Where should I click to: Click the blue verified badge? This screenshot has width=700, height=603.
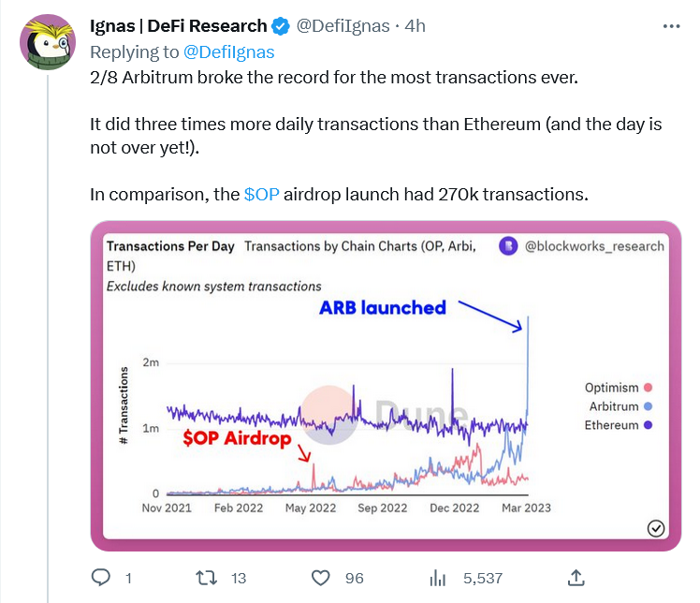pos(281,26)
